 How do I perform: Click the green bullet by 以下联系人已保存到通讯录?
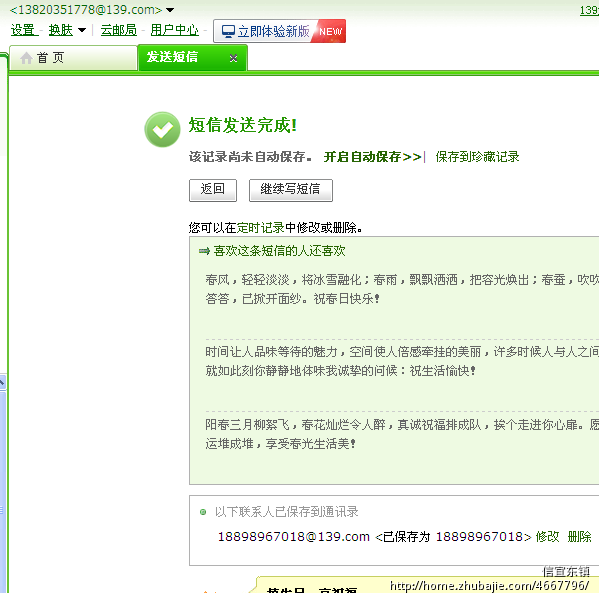click(203, 512)
